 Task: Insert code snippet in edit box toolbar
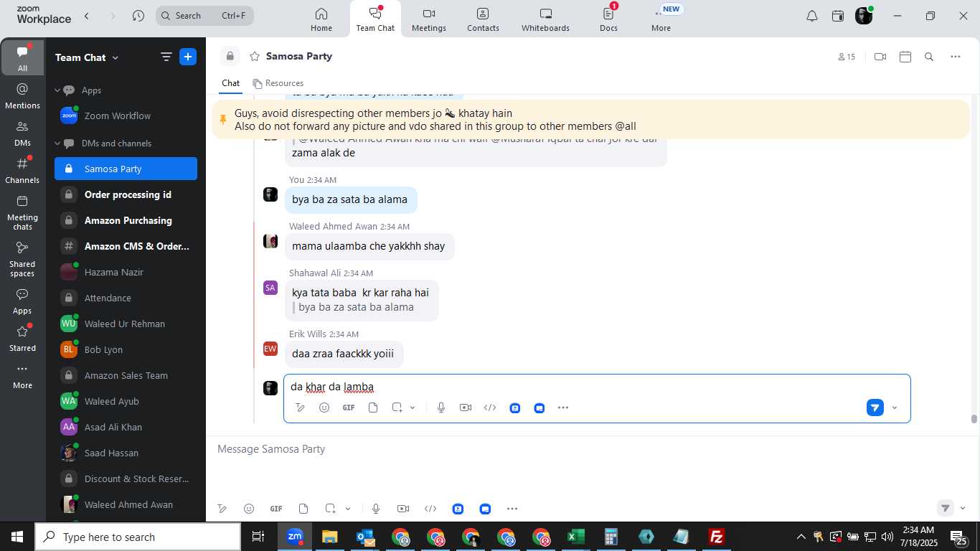[490, 408]
